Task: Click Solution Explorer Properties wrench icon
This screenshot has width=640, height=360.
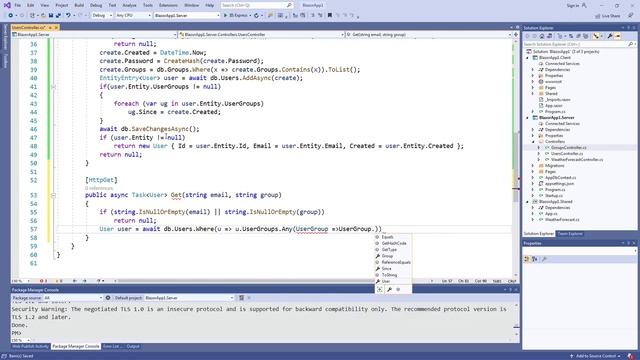Action: point(610,36)
